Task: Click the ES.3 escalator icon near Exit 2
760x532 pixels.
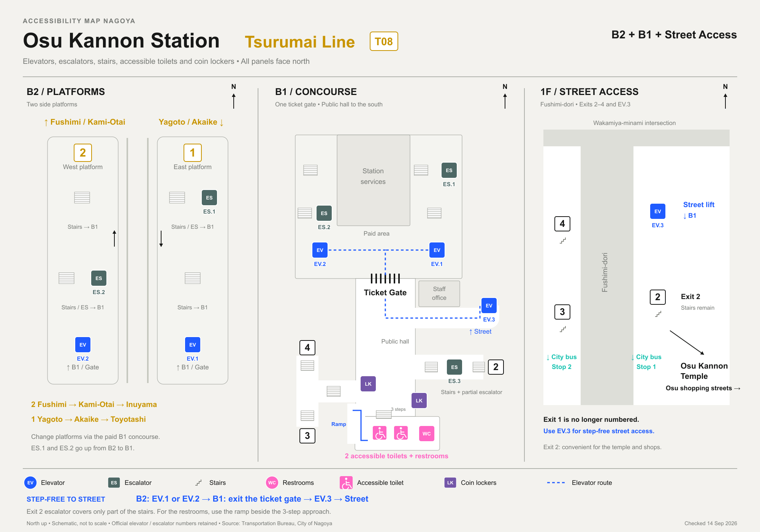Action: [454, 367]
